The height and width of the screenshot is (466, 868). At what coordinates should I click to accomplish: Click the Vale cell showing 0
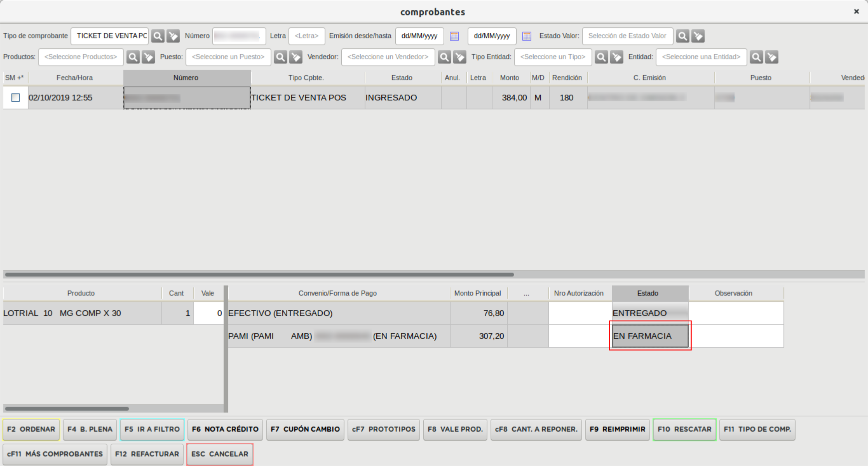point(209,313)
